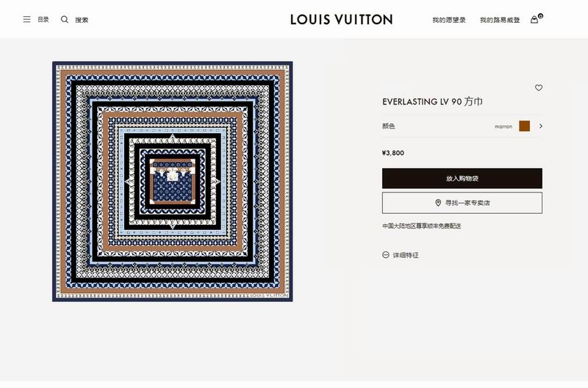The height and width of the screenshot is (388, 588).
Task: Click the 寻找一家专卖店 find store button
Action: click(x=462, y=203)
